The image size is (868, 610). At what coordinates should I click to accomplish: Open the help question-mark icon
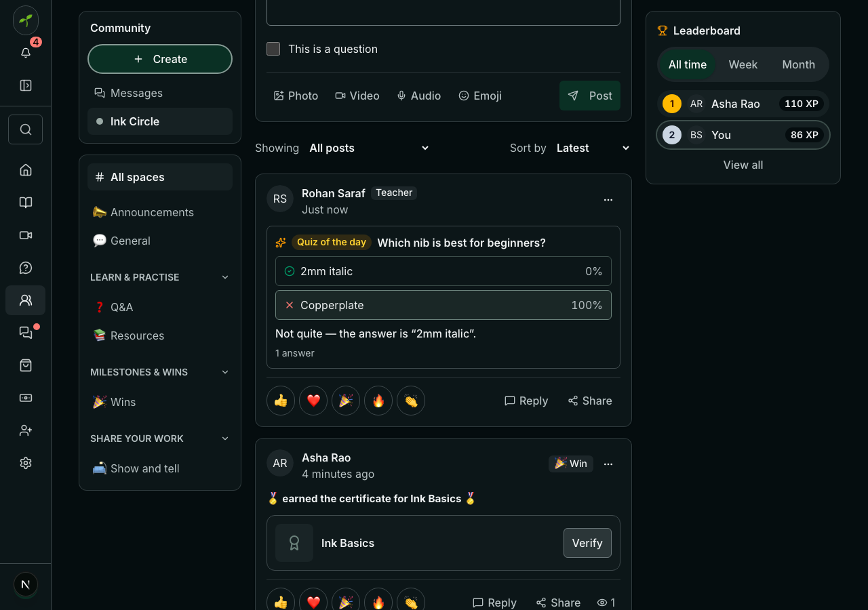pos(26,268)
